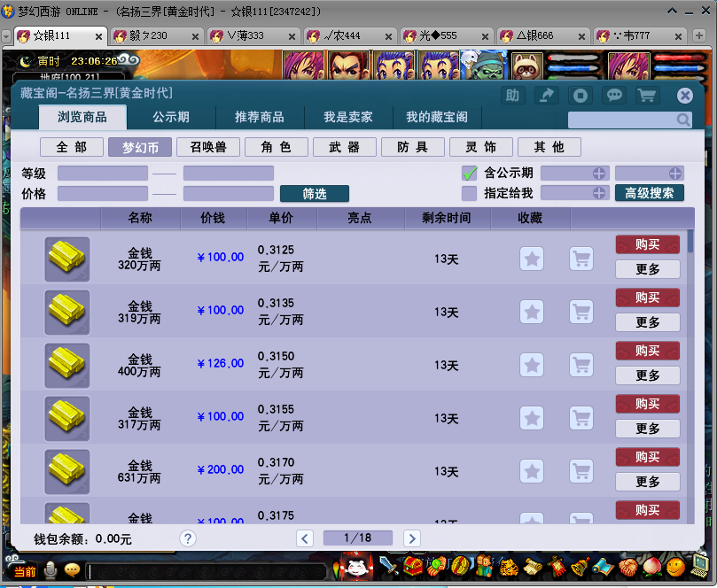
Task: Click the microphone icon in chat bar
Action: [x=50, y=570]
